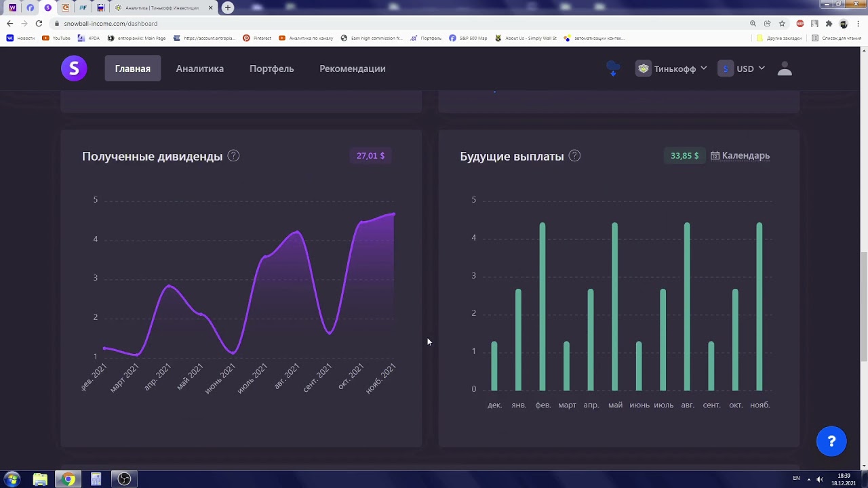This screenshot has height=488, width=868.
Task: Reload the page with browser refresh icon
Action: [39, 24]
